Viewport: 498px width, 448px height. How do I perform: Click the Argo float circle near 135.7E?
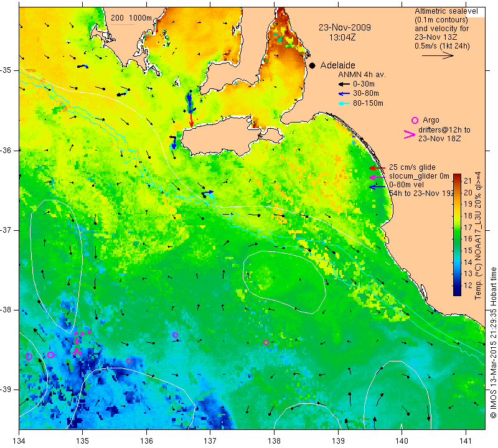(x=128, y=361)
